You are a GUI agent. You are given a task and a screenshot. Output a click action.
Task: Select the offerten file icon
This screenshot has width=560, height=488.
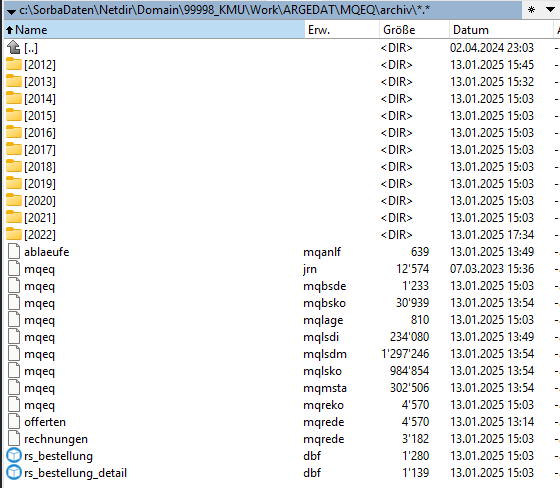[x=14, y=421]
